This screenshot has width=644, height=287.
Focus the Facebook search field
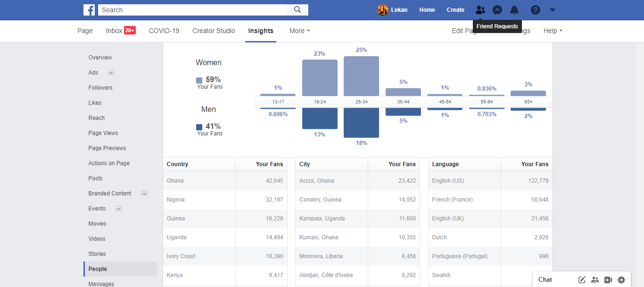(192, 10)
